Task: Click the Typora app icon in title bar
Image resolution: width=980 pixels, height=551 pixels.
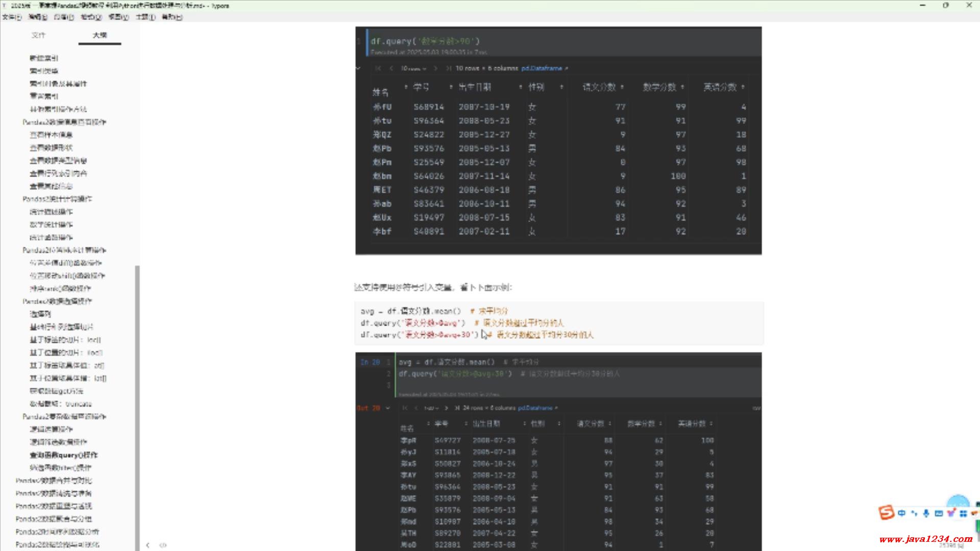Action: [5, 6]
